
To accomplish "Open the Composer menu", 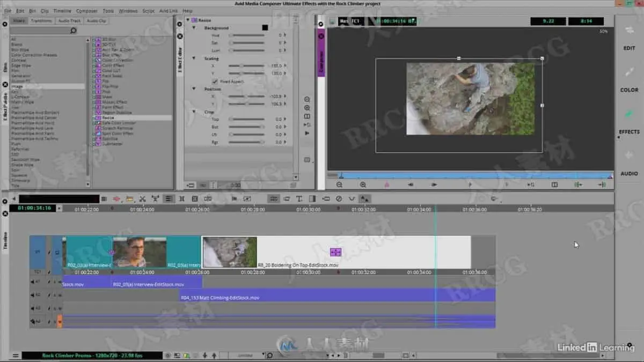I will [87, 11].
